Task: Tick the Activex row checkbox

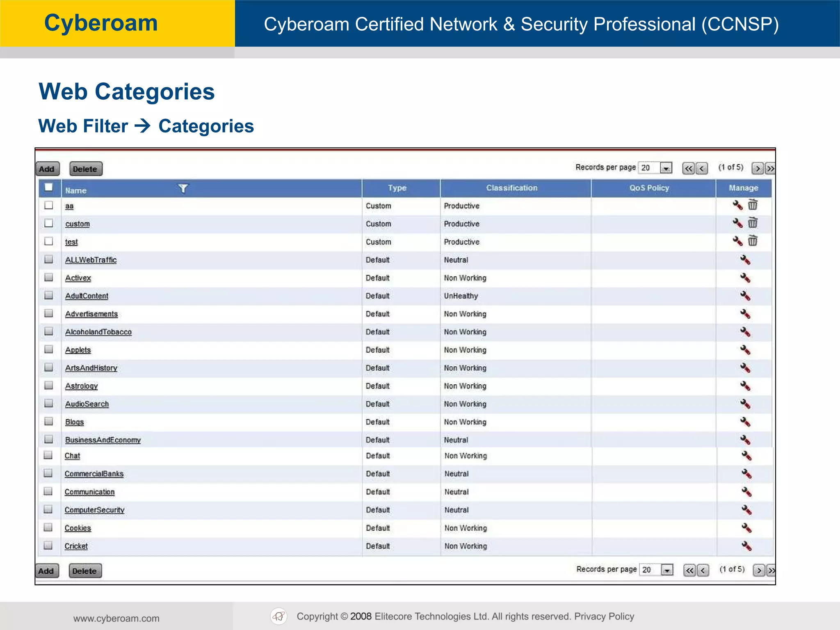Action: coord(48,277)
